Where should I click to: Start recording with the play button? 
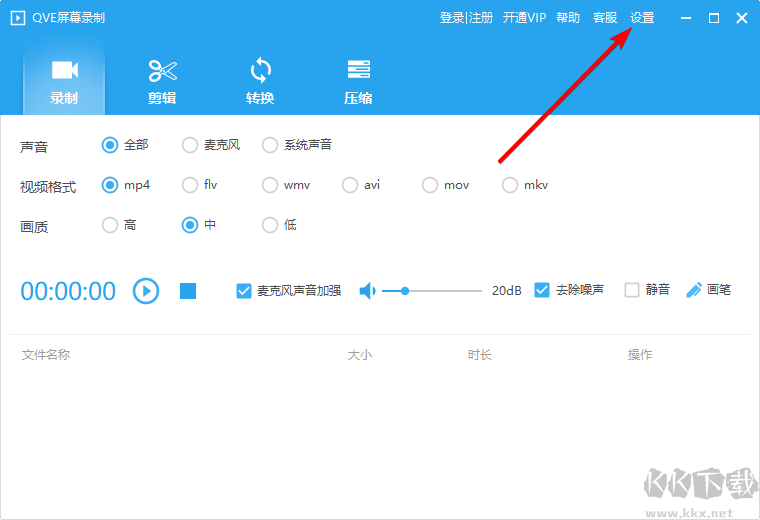pyautogui.click(x=146, y=291)
